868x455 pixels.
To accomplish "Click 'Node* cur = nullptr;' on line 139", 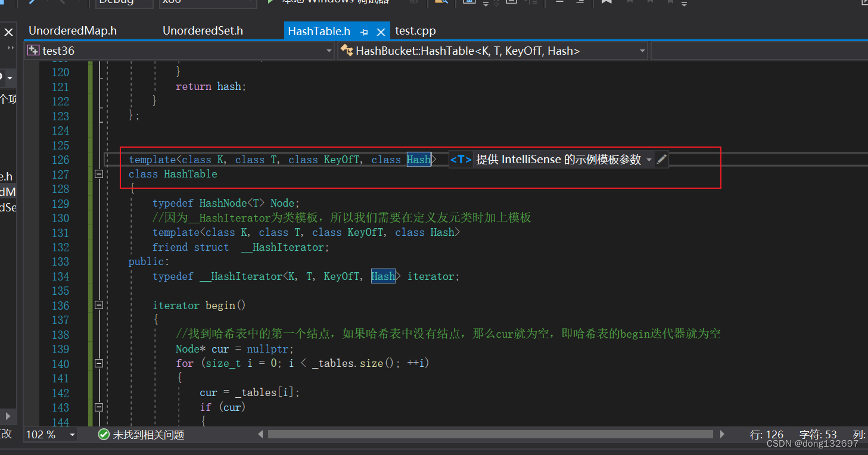I will point(235,349).
